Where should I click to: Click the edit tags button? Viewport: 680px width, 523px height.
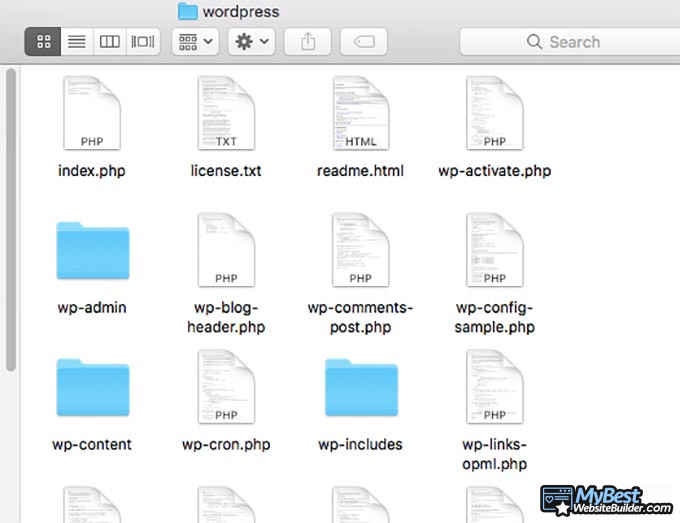tap(364, 42)
